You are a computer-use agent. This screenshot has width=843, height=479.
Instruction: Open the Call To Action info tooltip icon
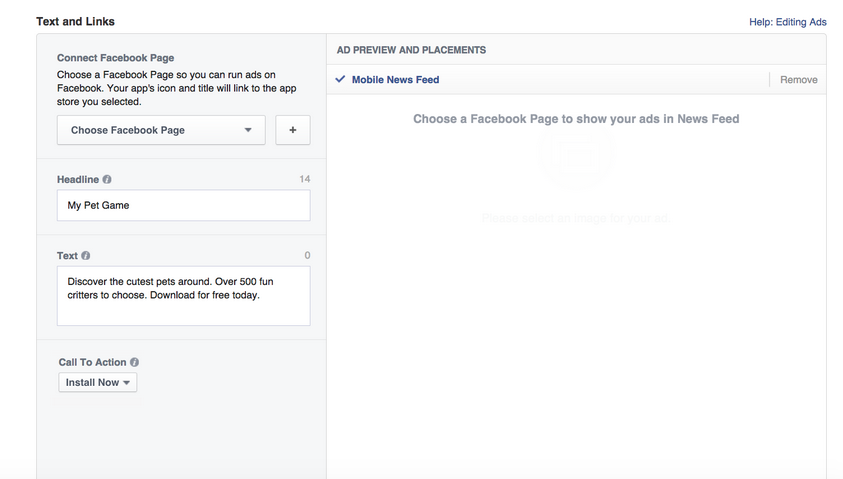(x=135, y=363)
